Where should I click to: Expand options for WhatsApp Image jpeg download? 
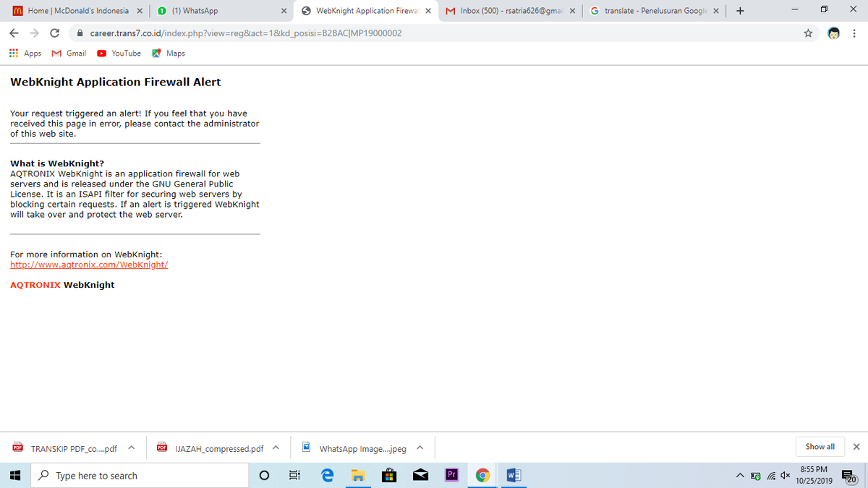pyautogui.click(x=420, y=448)
